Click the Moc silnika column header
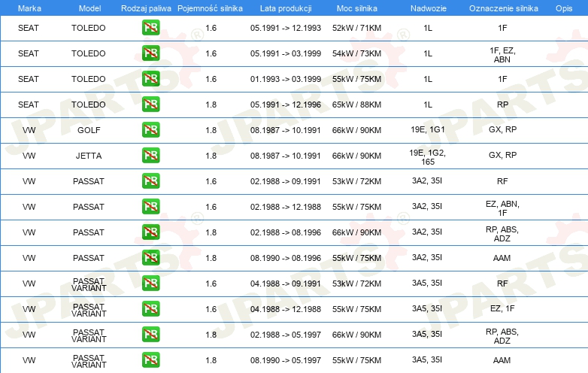 (357, 8)
